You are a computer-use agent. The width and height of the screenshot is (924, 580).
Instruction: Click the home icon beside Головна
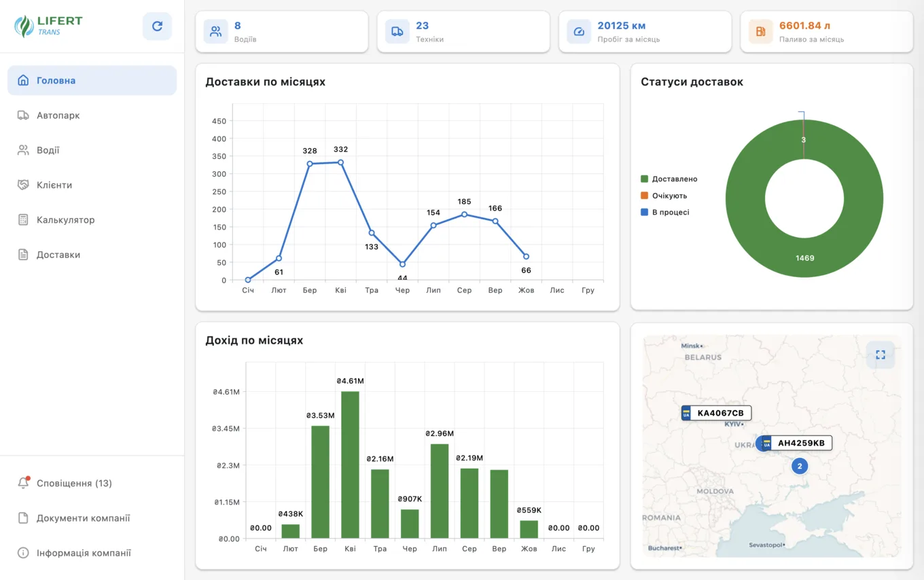point(23,80)
